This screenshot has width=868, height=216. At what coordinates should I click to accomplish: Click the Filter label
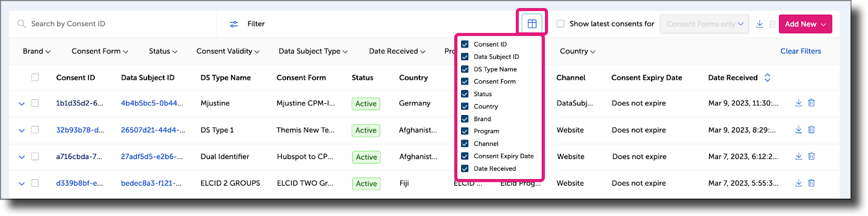pyautogui.click(x=256, y=24)
